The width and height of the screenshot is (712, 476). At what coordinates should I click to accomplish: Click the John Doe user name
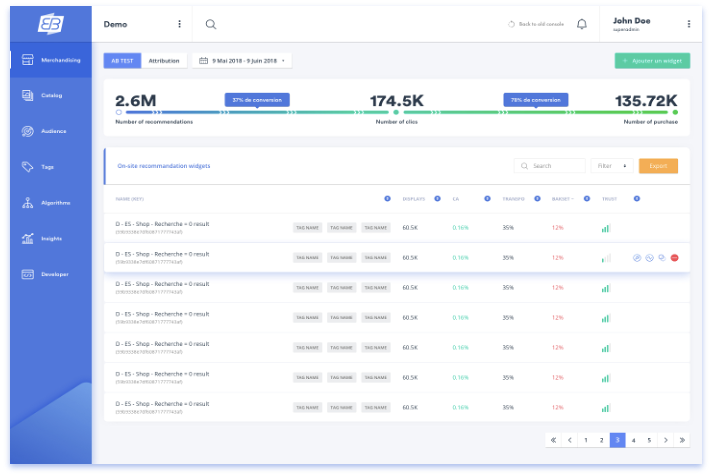632,21
